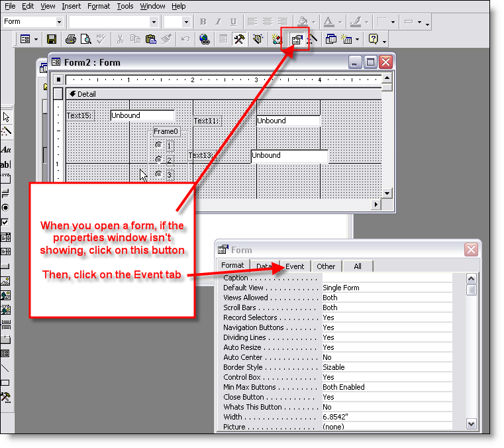Toggle Bold formatting
This screenshot has width=504, height=448.
click(x=203, y=22)
